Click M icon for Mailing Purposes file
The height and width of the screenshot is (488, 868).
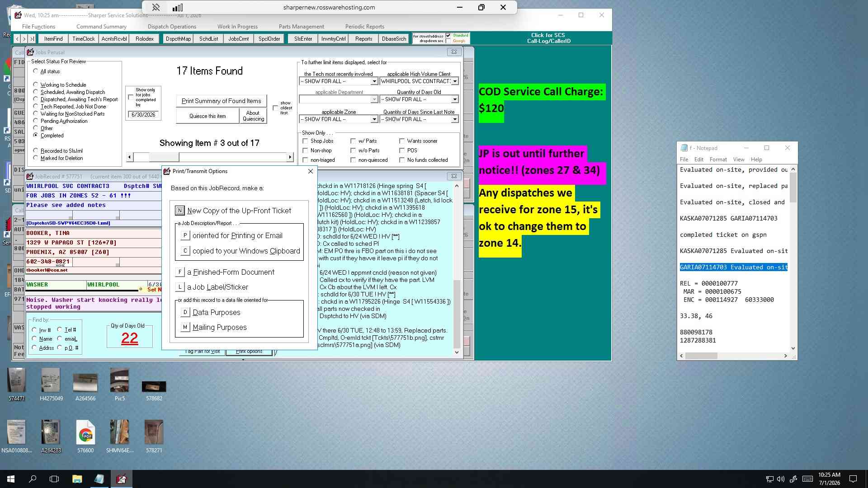pyautogui.click(x=185, y=327)
